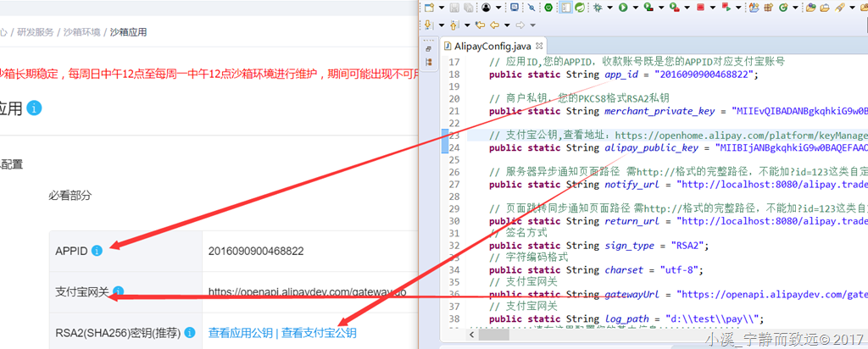
Task: Click the info icon beside APPID
Action: coord(97,251)
